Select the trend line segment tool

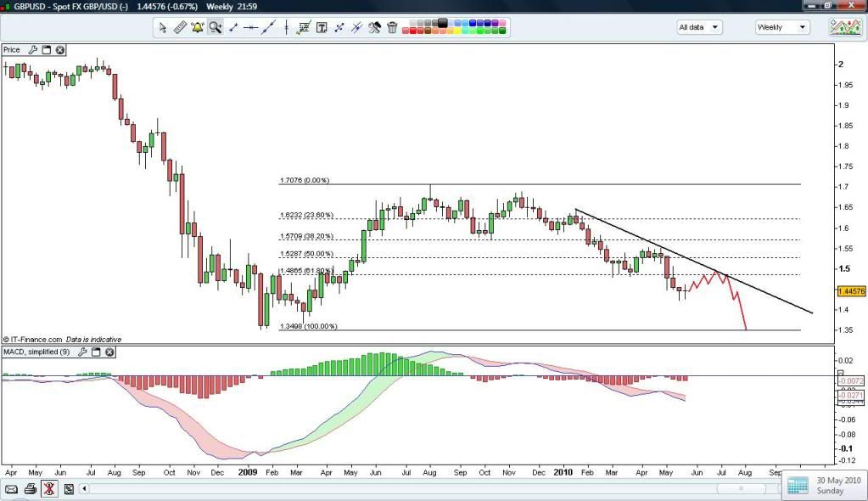pos(233,27)
